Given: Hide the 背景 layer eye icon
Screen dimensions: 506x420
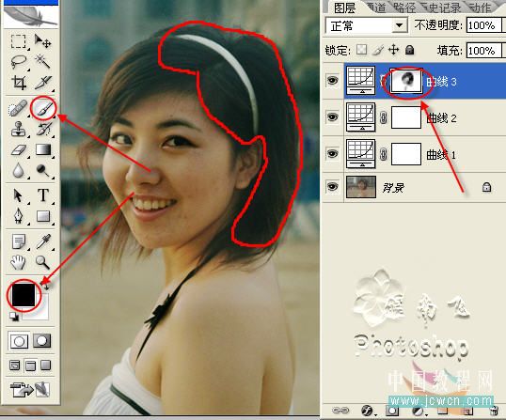Looking at the screenshot, I should click(x=332, y=186).
